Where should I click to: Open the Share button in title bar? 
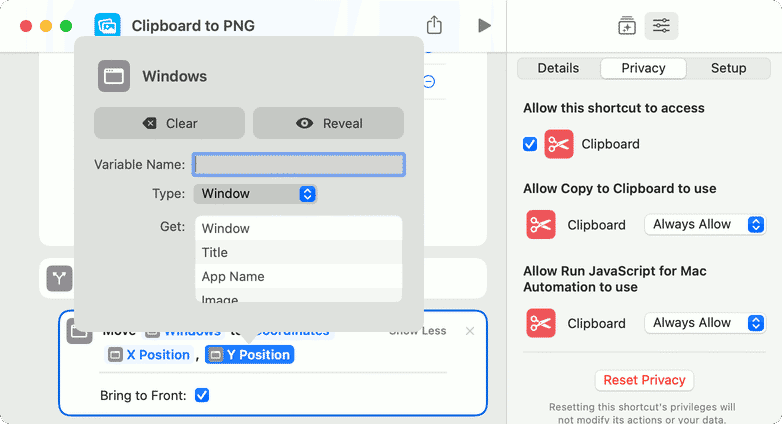434,25
